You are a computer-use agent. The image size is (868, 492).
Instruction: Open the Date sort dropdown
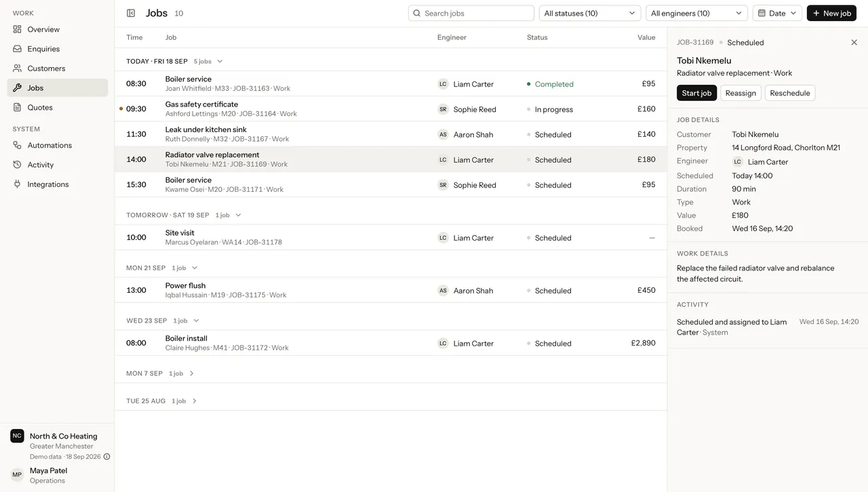click(x=777, y=14)
